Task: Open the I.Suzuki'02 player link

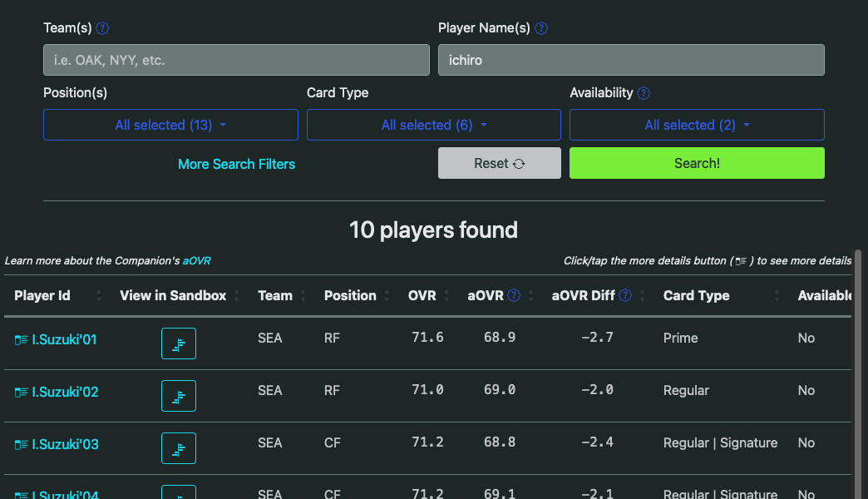Action: tap(66, 392)
